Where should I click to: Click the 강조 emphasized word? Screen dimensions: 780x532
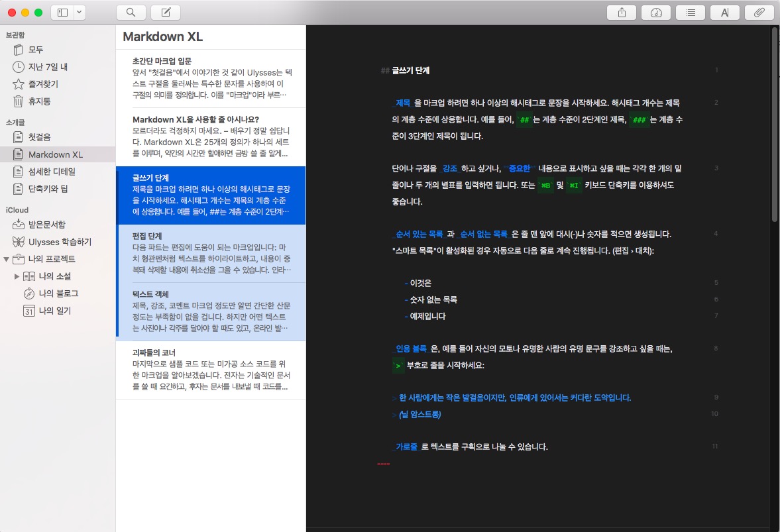[450, 168]
